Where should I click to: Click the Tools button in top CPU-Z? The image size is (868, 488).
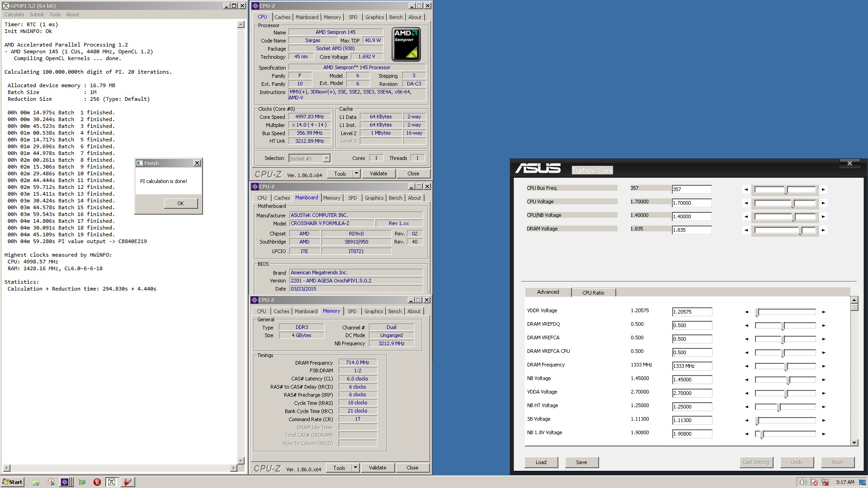point(340,174)
